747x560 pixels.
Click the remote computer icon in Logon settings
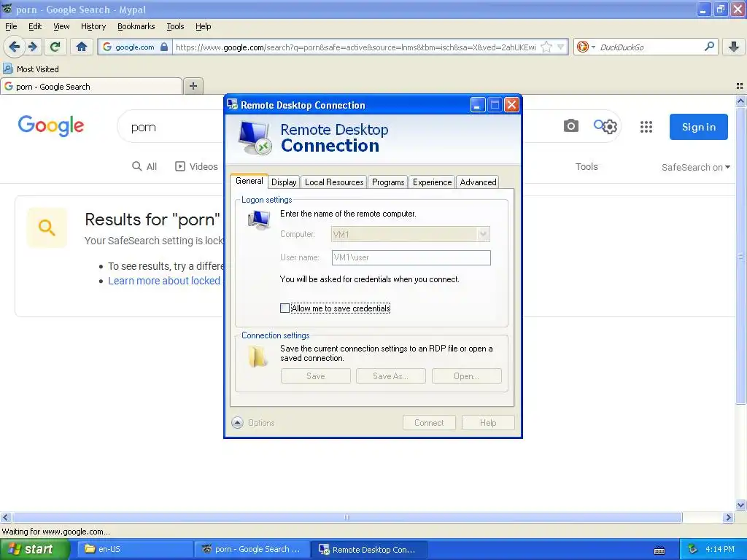[x=259, y=220]
